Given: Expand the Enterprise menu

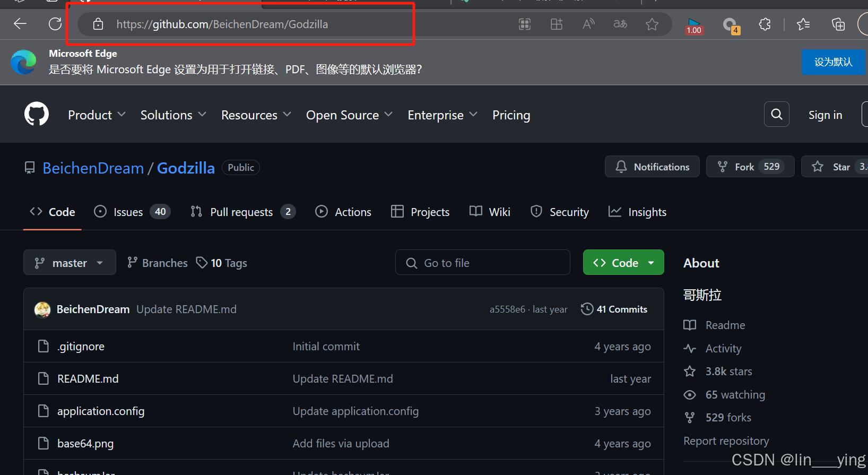Looking at the screenshot, I should (x=442, y=115).
